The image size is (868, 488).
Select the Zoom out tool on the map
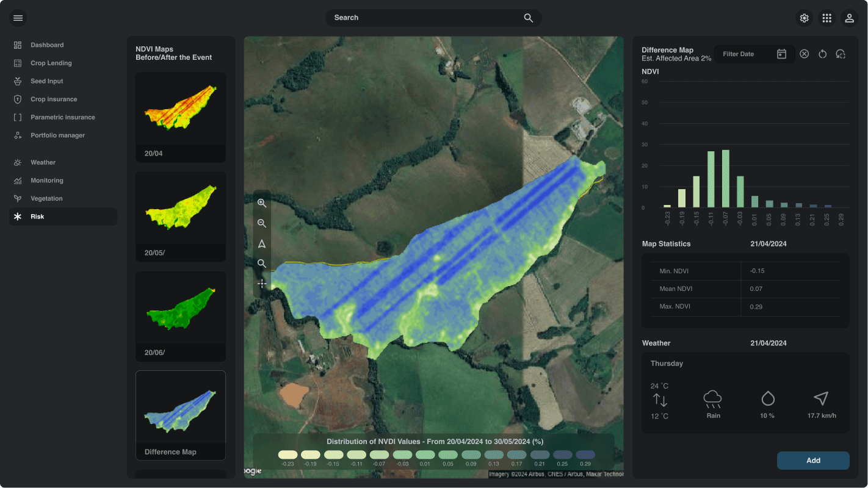click(x=262, y=223)
